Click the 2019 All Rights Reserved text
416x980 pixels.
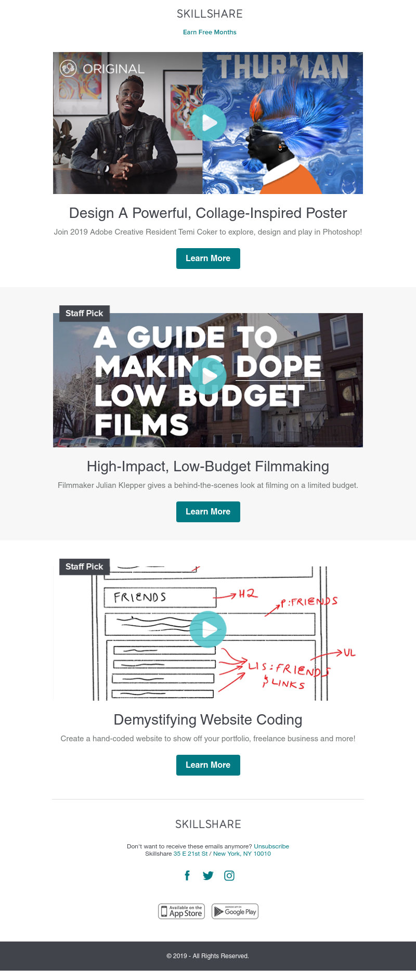pyautogui.click(x=208, y=956)
